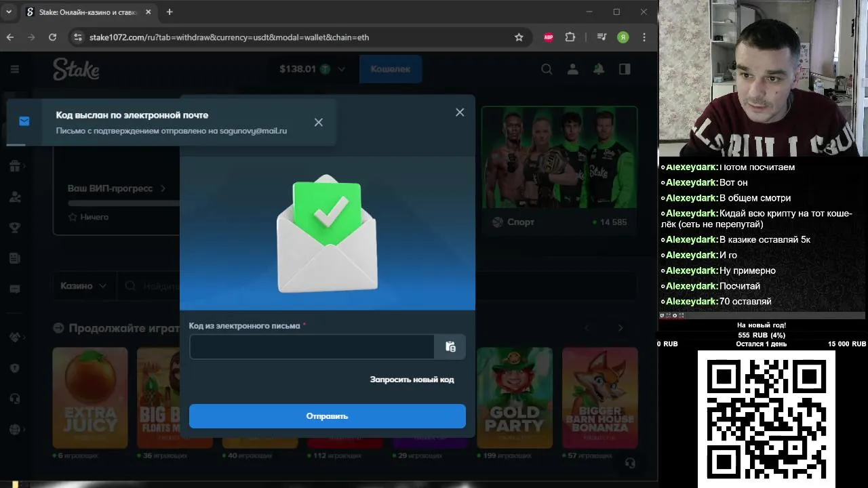The width and height of the screenshot is (868, 488).
Task: Show previous games with carousel arrow
Action: coord(588,328)
